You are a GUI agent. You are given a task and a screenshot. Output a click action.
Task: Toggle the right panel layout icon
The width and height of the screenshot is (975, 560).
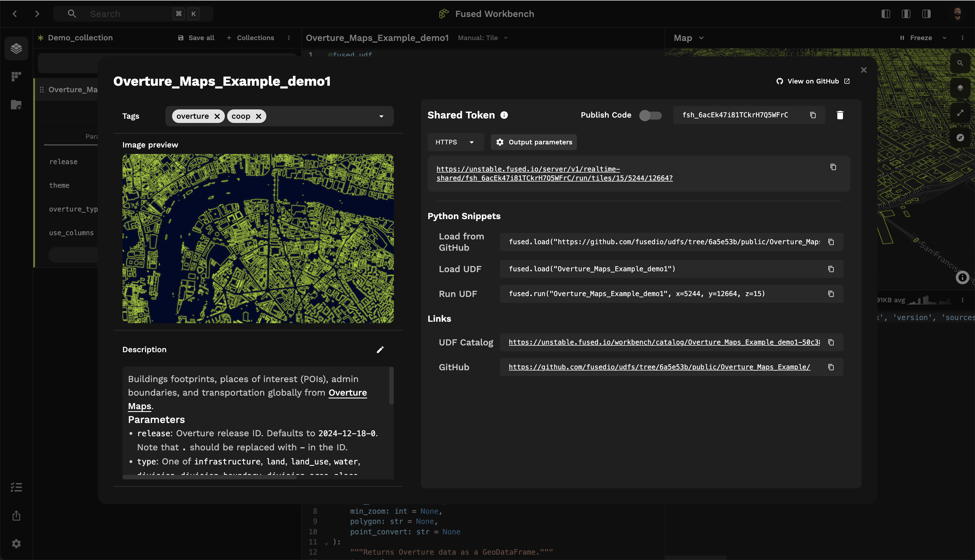coord(926,14)
